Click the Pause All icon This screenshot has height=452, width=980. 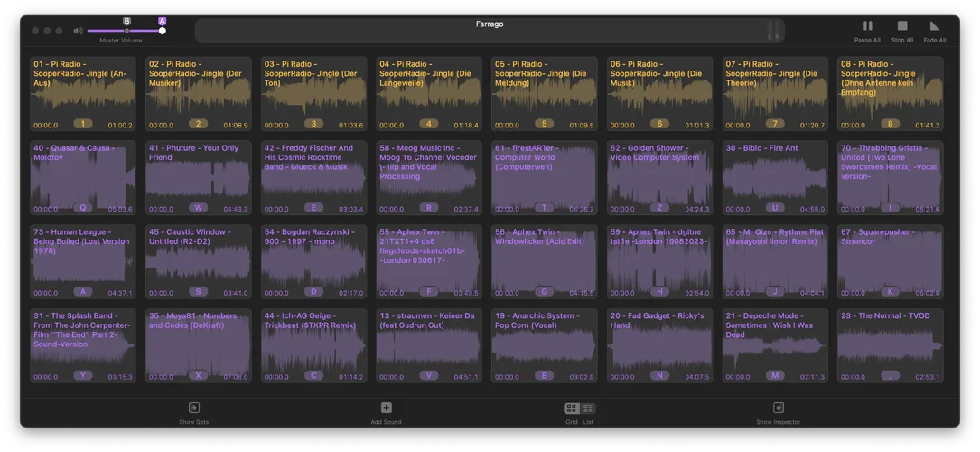tap(867, 26)
